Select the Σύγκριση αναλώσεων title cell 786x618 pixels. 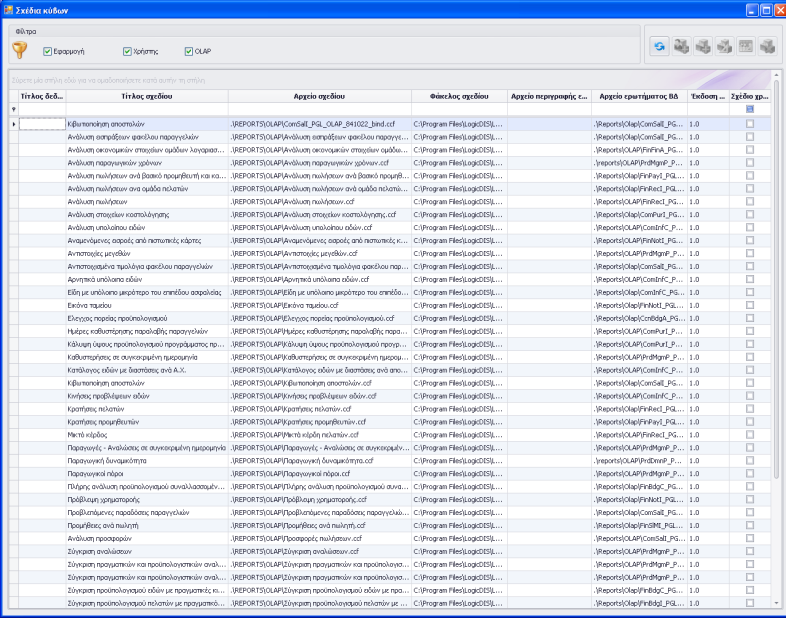[x=147, y=551]
